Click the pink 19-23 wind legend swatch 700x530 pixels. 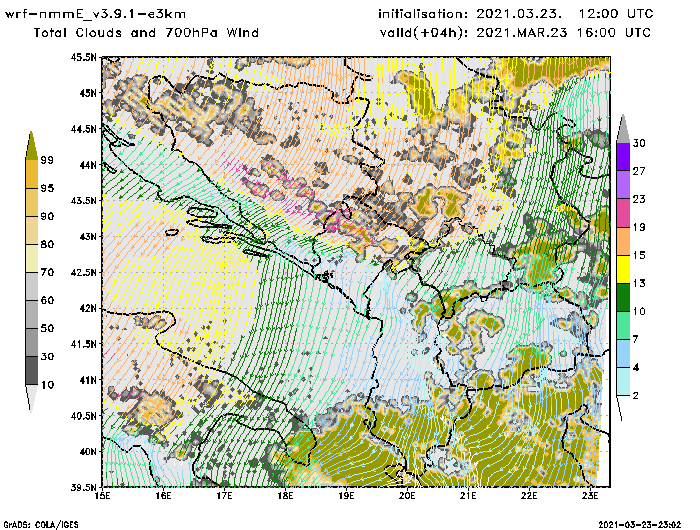[623, 213]
